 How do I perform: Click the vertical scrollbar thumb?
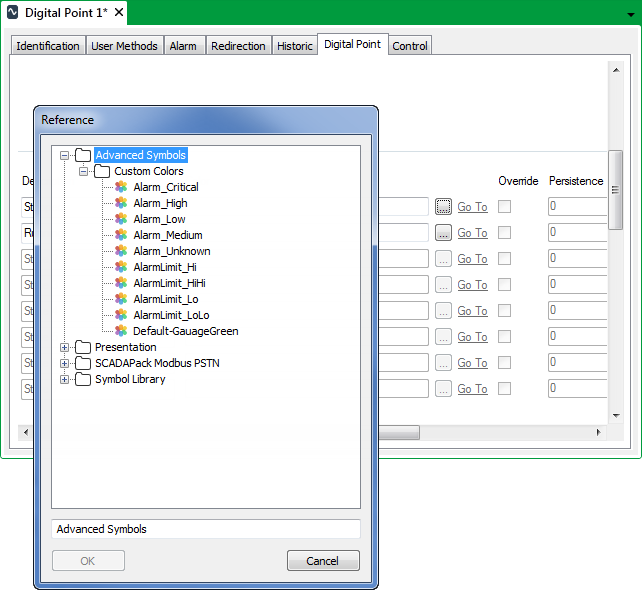pos(615,188)
